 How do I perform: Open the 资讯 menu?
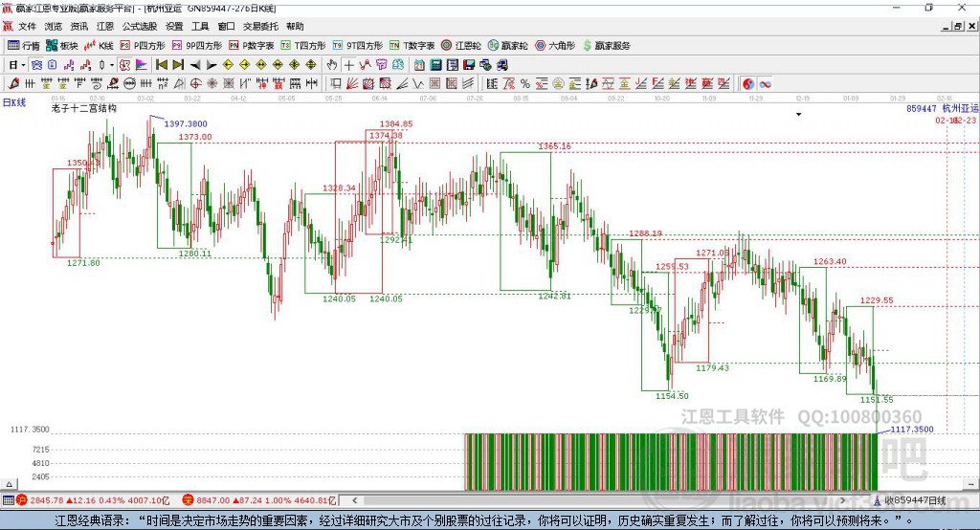pos(78,26)
